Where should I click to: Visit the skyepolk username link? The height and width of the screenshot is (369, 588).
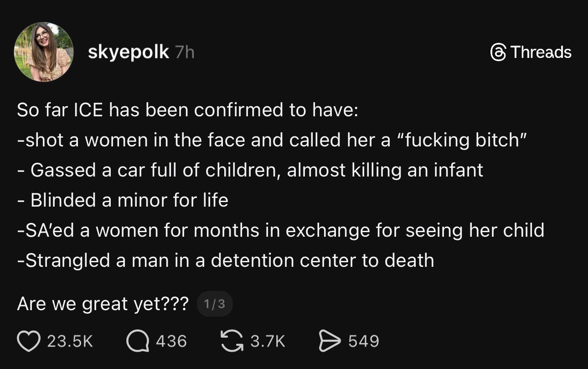click(128, 52)
